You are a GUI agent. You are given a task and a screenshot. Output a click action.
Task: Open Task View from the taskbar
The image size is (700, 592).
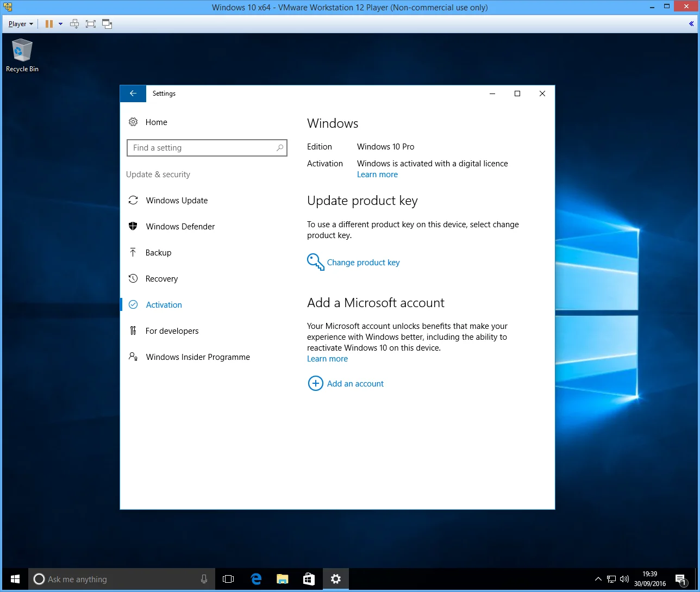pyautogui.click(x=229, y=579)
